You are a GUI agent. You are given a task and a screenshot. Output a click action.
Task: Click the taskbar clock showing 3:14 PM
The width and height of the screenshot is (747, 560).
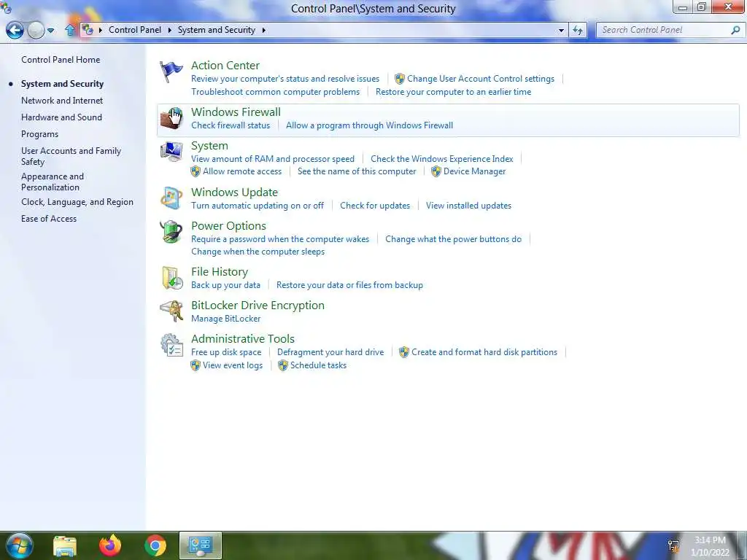point(710,545)
